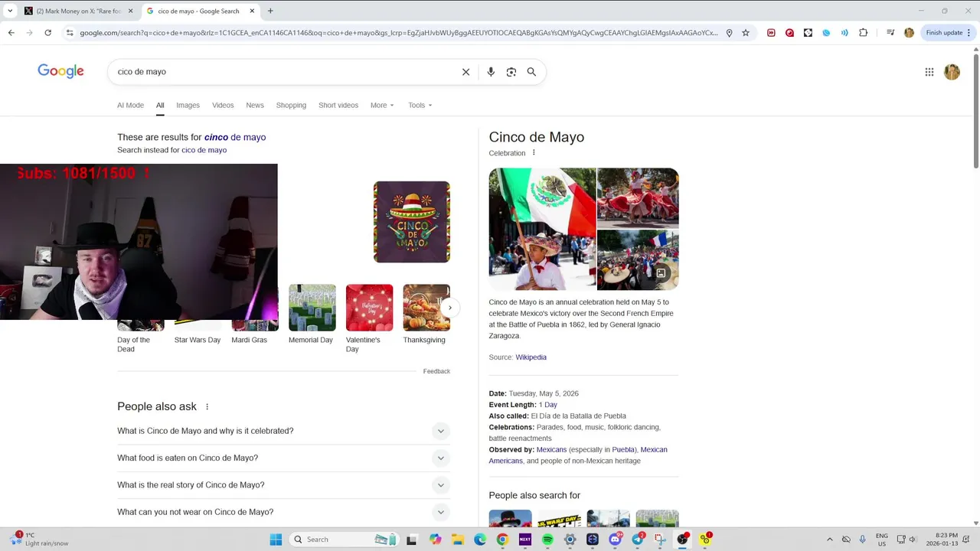Click the Google logo
The height and width of the screenshot is (551, 980).
(60, 72)
